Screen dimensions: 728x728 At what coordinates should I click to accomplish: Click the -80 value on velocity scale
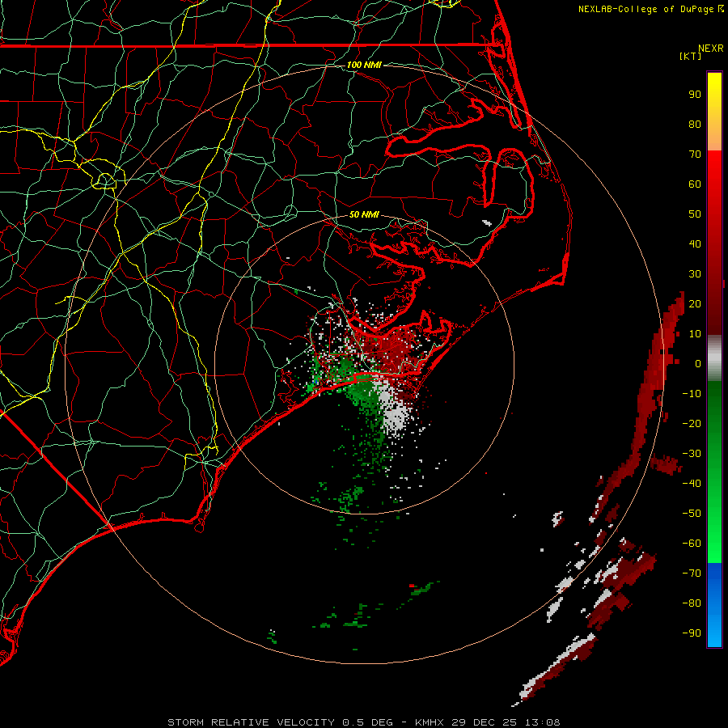[692, 603]
